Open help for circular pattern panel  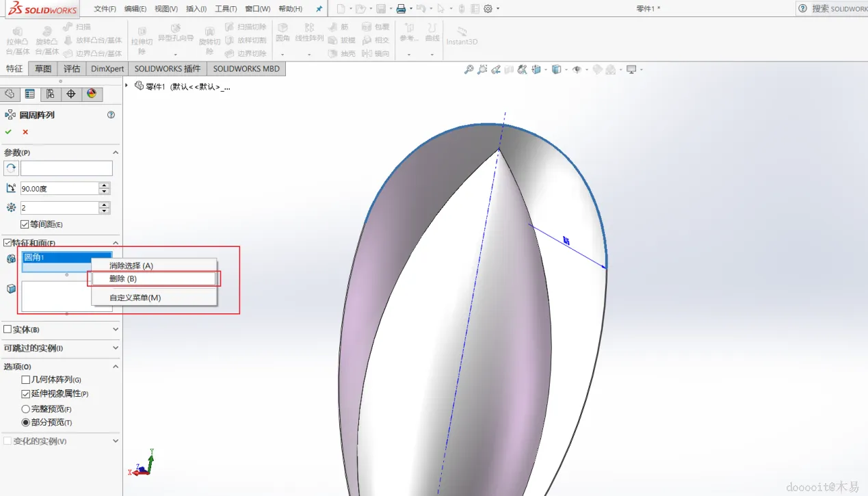click(111, 115)
